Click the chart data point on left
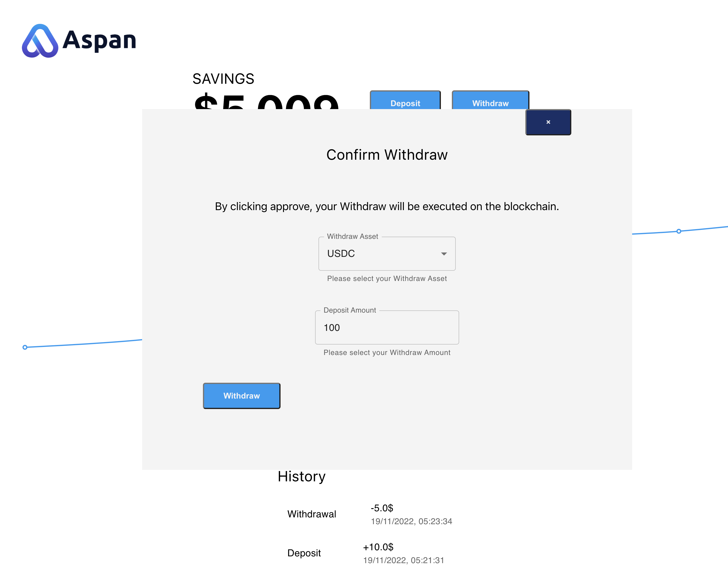 [x=25, y=347]
